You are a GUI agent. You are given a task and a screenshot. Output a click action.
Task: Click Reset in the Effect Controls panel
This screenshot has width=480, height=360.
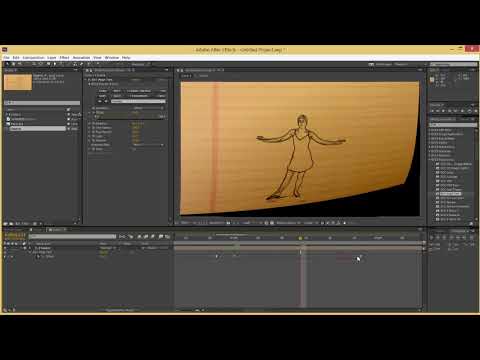click(136, 80)
